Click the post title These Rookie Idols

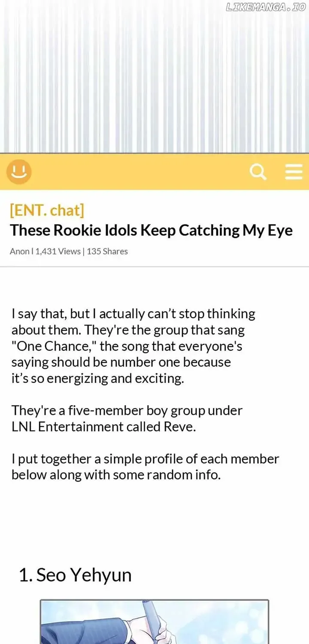(x=151, y=231)
